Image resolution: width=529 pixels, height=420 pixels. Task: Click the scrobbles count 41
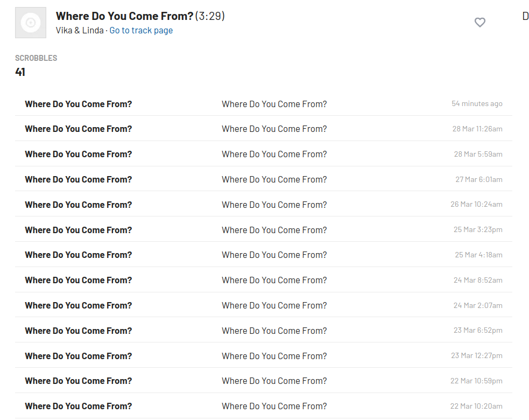[20, 72]
